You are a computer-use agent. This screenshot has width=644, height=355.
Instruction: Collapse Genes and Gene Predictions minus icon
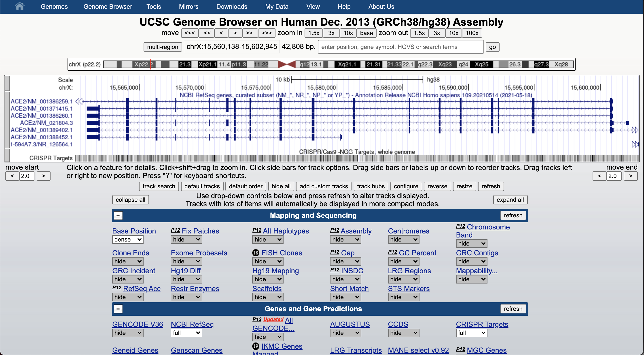tap(118, 309)
